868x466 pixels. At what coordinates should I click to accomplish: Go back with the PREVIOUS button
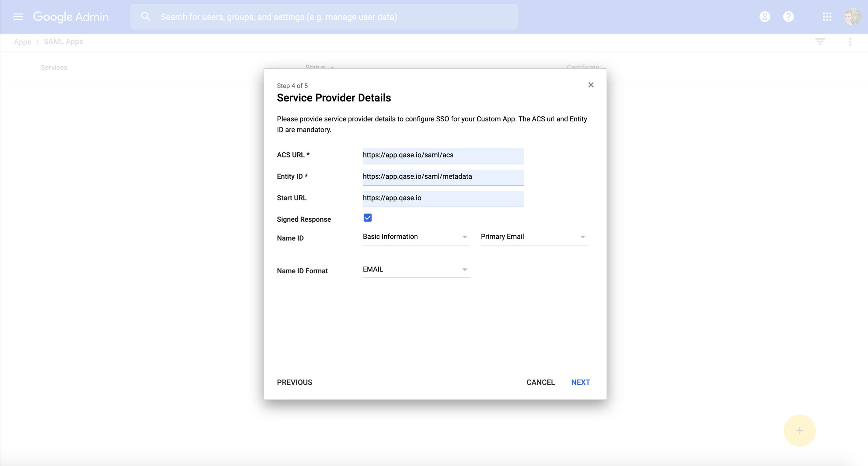click(295, 382)
